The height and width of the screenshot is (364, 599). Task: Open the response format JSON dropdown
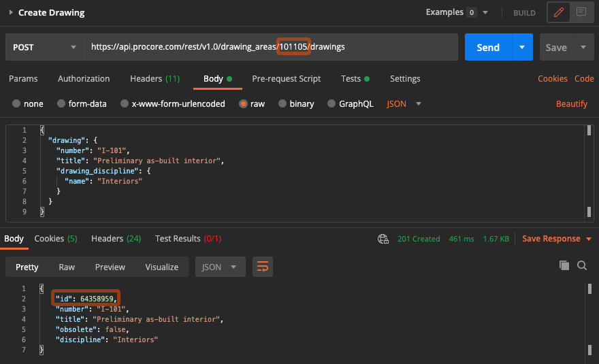[220, 267]
